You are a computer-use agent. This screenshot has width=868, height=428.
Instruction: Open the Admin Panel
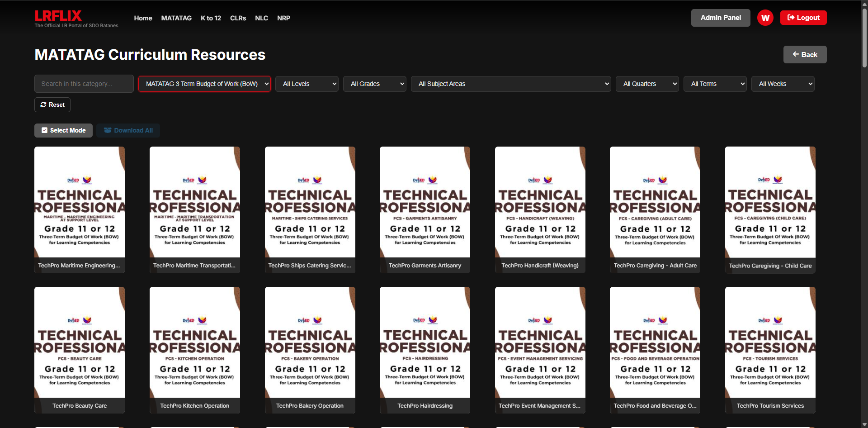pos(721,18)
